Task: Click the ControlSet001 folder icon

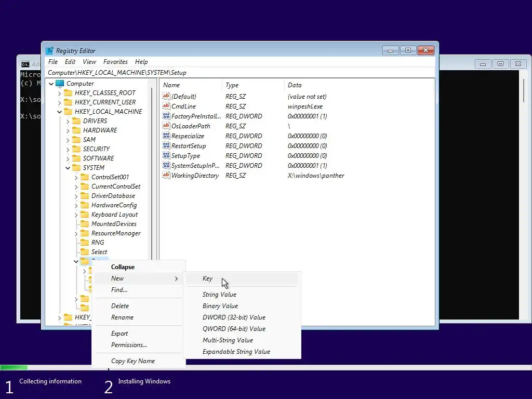Action: tap(85, 177)
